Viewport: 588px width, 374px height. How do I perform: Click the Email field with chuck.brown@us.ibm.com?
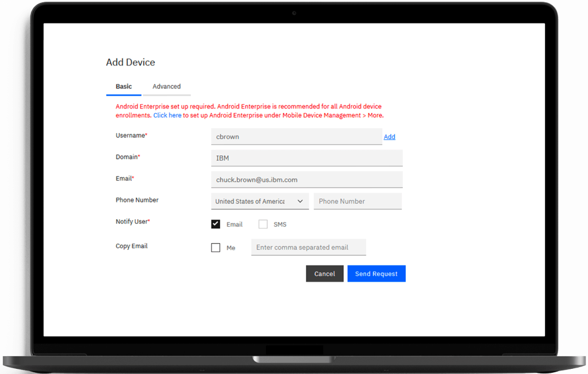[307, 180]
